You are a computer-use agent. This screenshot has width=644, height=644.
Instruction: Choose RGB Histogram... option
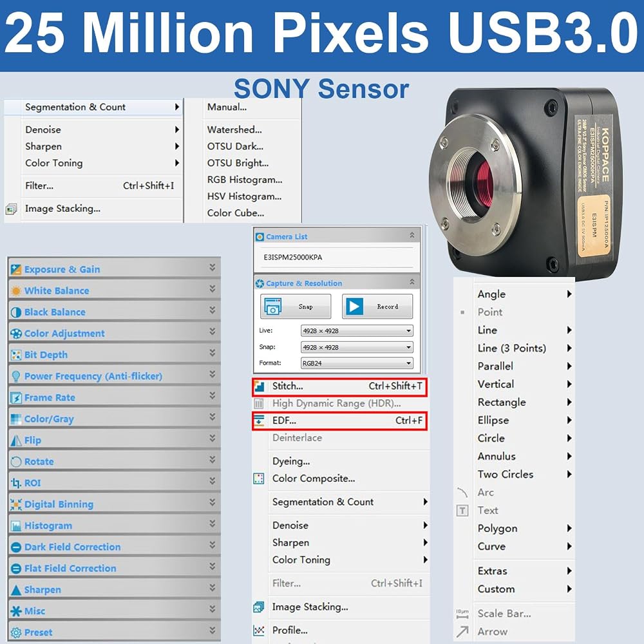[245, 180]
